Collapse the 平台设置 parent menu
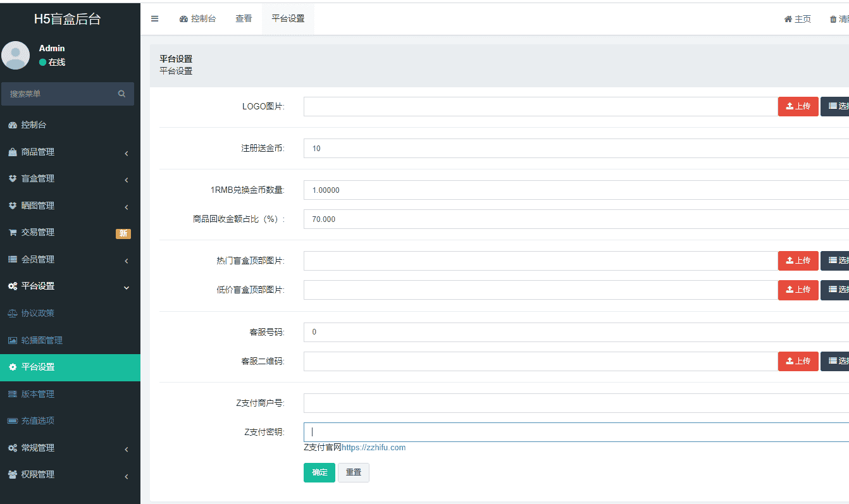Viewport: 849px width, 504px height. click(38, 286)
